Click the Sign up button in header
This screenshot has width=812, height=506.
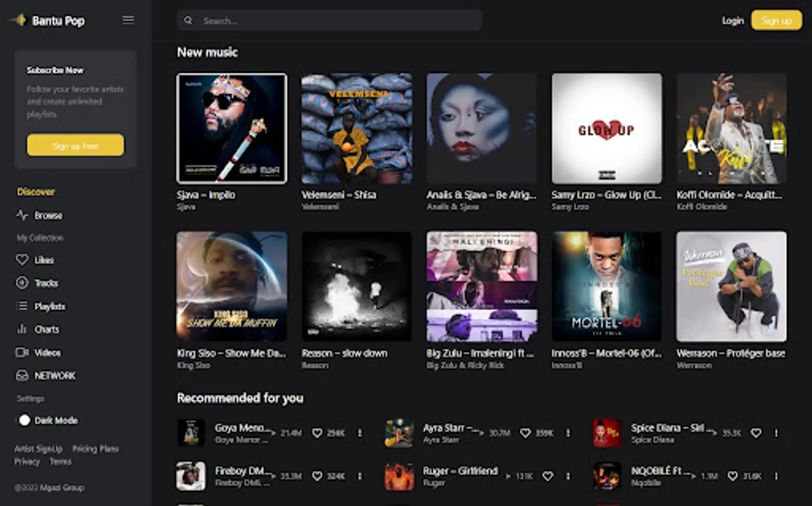tap(777, 21)
